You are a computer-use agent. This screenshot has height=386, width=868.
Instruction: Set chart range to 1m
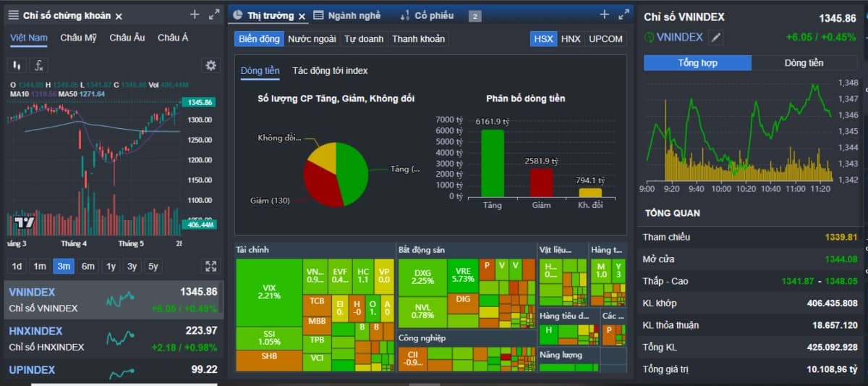(x=40, y=266)
